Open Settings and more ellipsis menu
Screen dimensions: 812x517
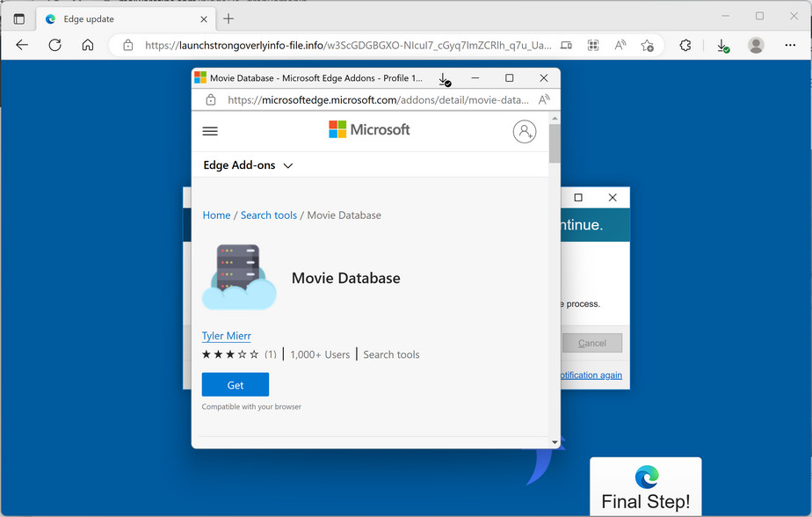[x=790, y=45]
